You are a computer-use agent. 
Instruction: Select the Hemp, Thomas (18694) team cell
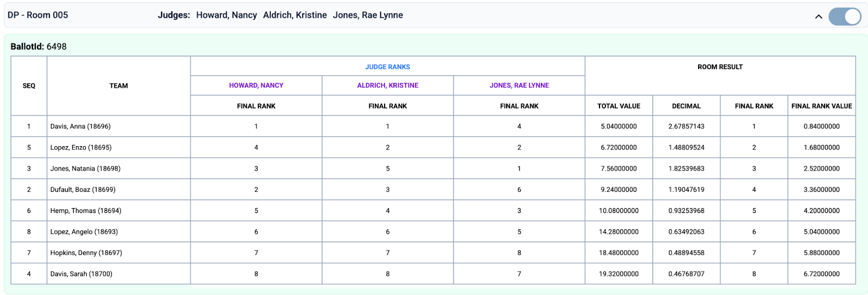(86, 211)
